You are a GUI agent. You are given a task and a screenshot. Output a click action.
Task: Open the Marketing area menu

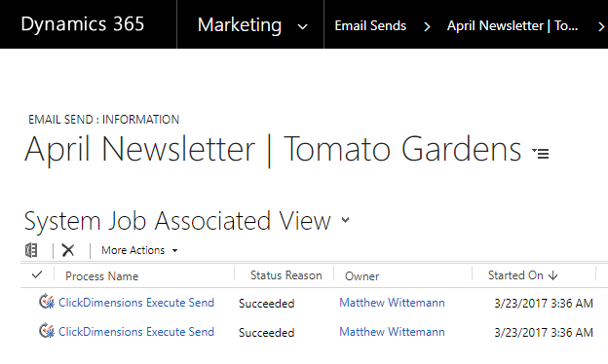pos(240,24)
